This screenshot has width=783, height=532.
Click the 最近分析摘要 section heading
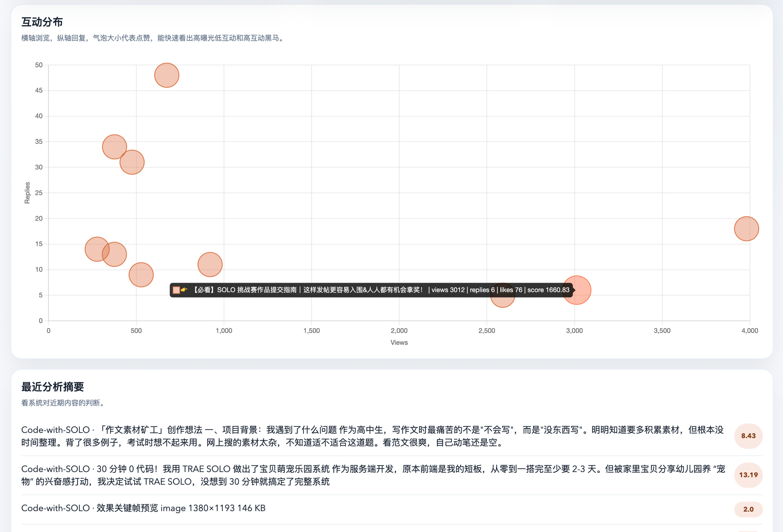pyautogui.click(x=53, y=387)
